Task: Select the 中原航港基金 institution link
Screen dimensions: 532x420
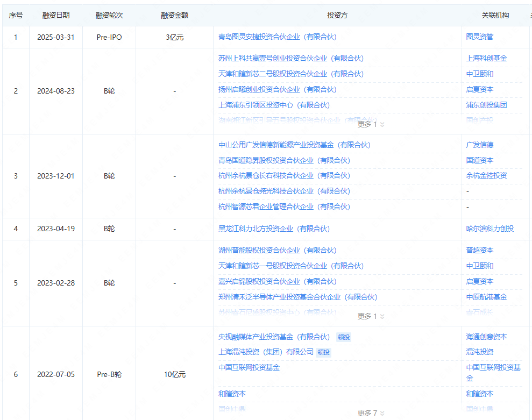Action: [x=486, y=297]
